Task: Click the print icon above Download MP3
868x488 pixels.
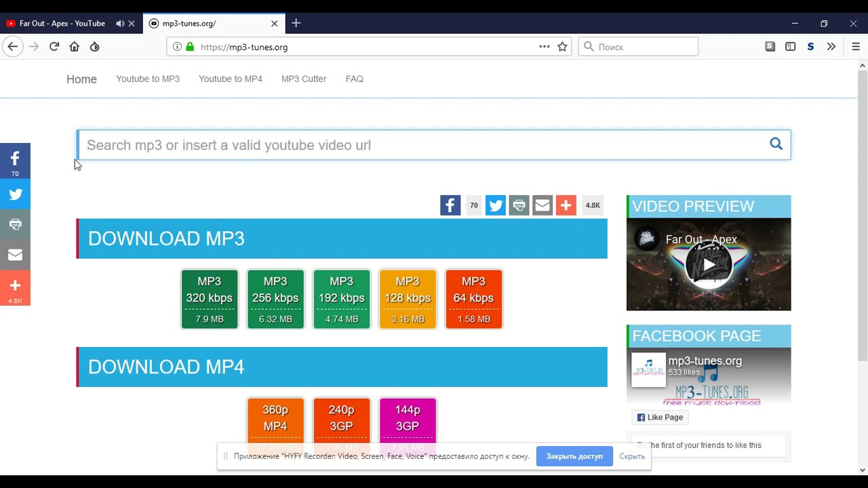Action: click(519, 205)
